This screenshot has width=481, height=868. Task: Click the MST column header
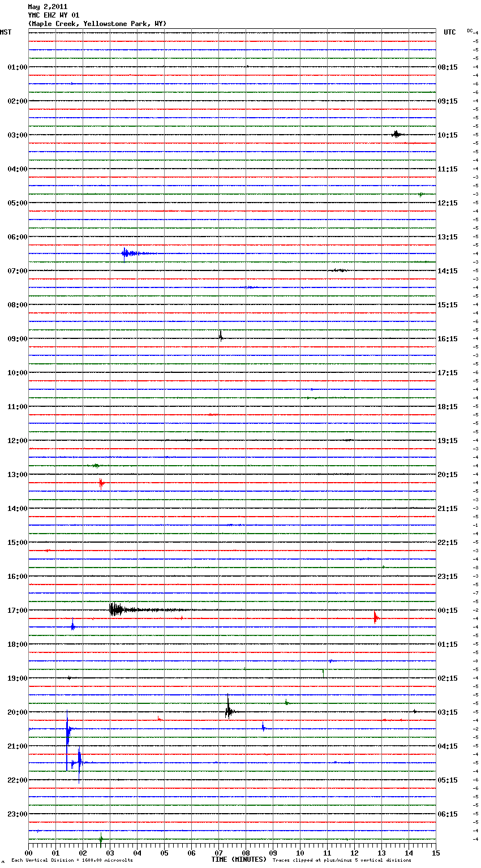[x=6, y=32]
